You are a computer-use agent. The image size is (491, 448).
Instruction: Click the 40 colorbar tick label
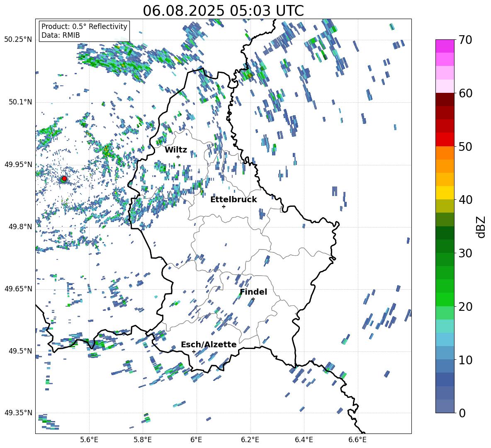point(465,200)
